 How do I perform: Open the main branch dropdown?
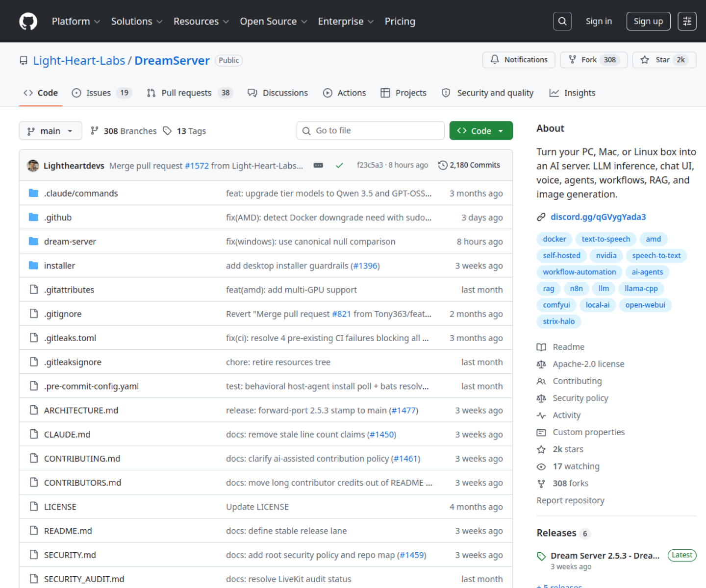tap(50, 131)
